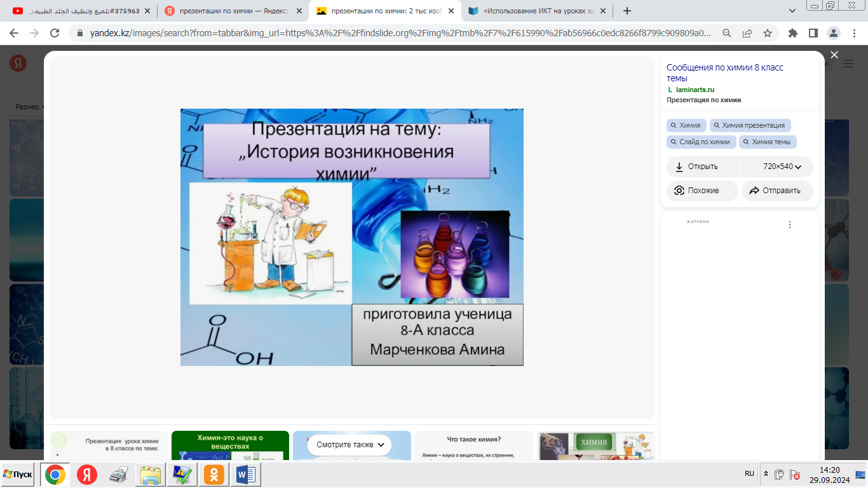Switch the RU input language indicator
The image size is (868, 488).
click(749, 474)
